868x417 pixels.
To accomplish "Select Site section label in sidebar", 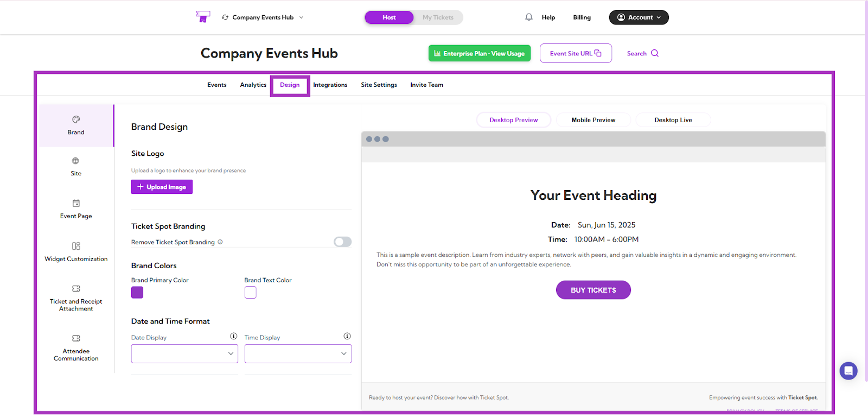I will 76,174.
